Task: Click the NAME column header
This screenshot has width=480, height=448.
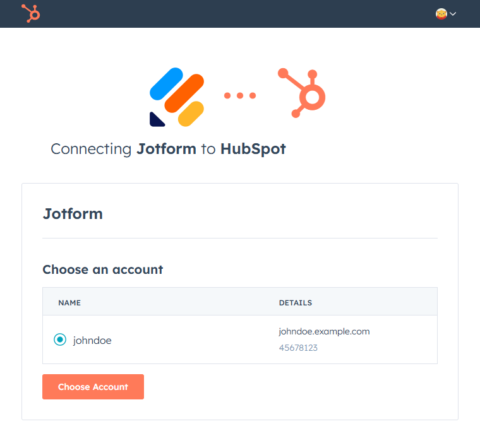Action: point(69,303)
